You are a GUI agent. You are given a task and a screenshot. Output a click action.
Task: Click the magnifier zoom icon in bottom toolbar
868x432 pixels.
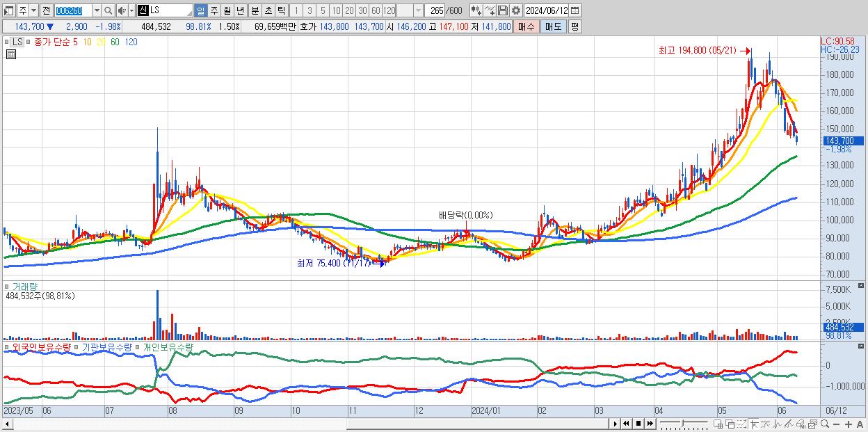[x=825, y=424]
